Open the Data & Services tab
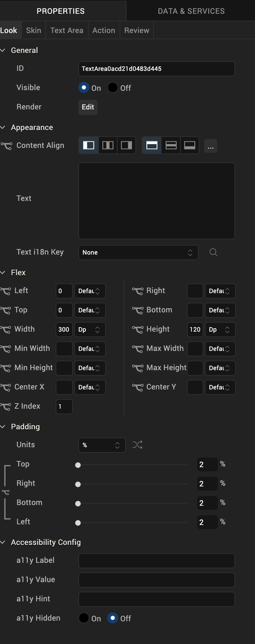Viewport: 255px width, 644px height. tap(191, 11)
